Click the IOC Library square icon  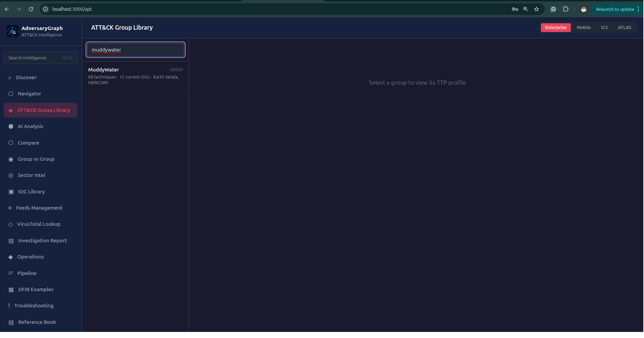(11, 192)
